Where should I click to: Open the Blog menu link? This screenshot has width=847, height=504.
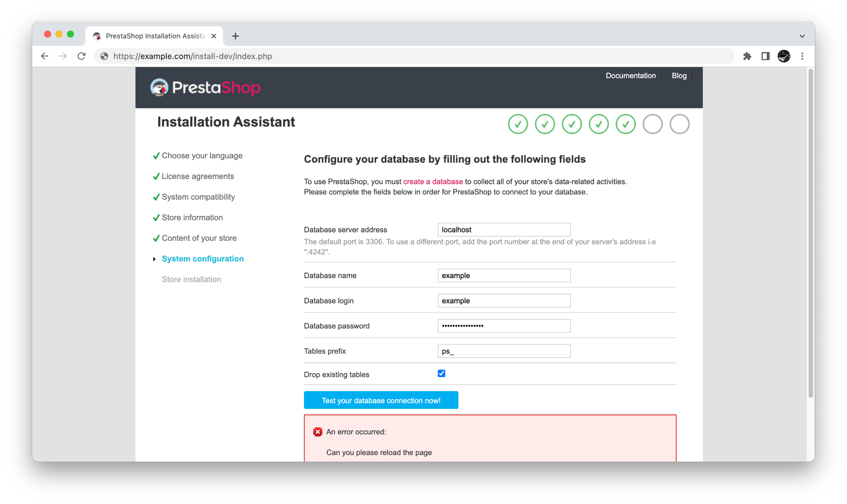pyautogui.click(x=679, y=75)
